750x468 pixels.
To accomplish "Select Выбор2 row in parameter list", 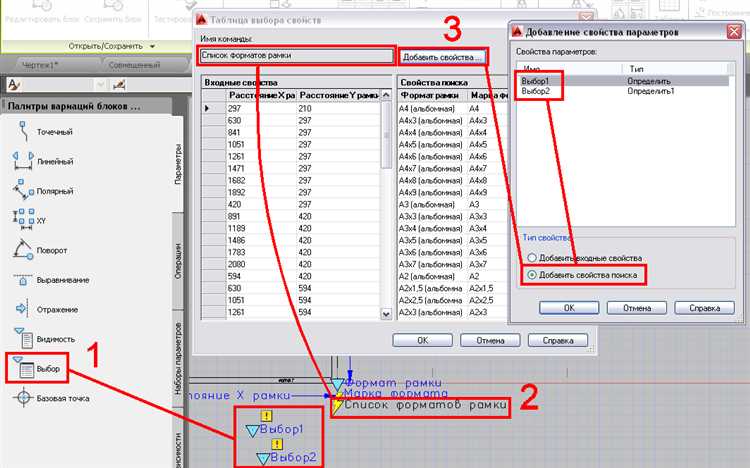I will 623,91.
